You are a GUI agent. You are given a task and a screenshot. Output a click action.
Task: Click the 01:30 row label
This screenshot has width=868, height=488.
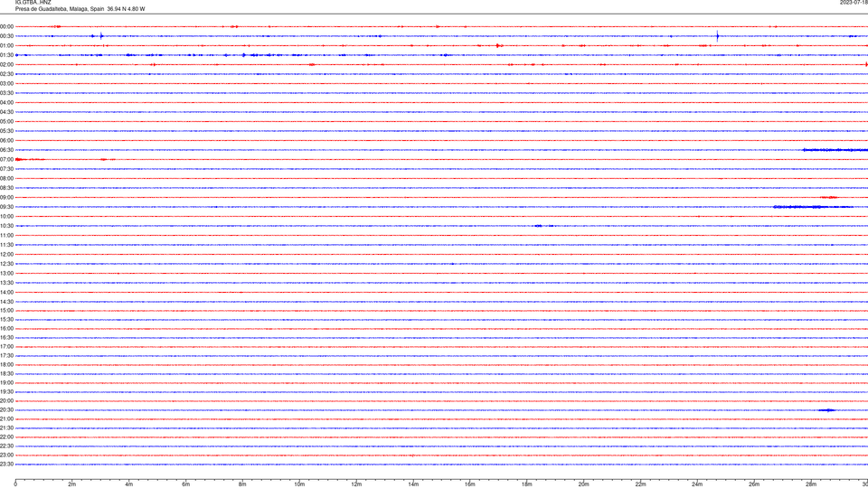[x=6, y=55]
